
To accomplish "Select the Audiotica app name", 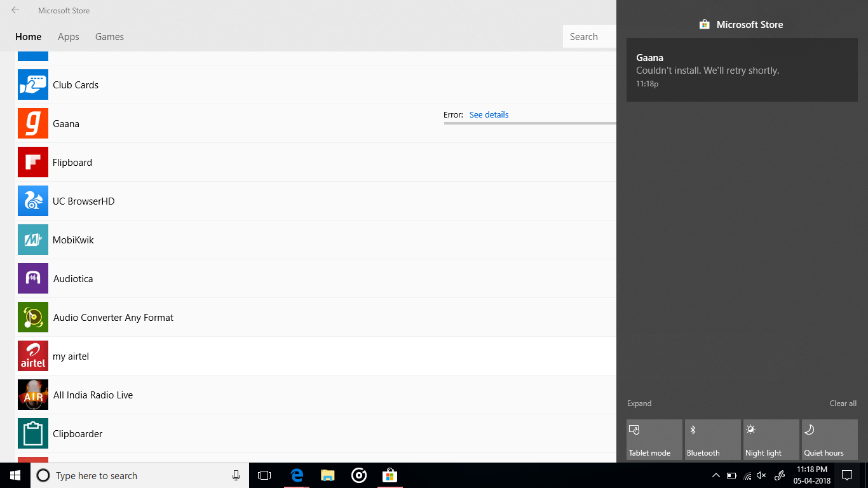I will (x=73, y=279).
